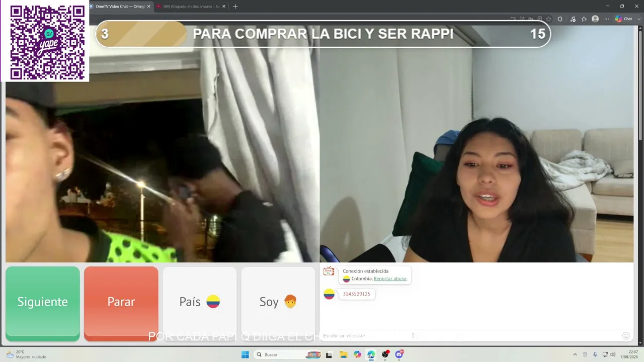The width and height of the screenshot is (644, 362).
Task: Focus the chat message input field
Action: click(470, 335)
